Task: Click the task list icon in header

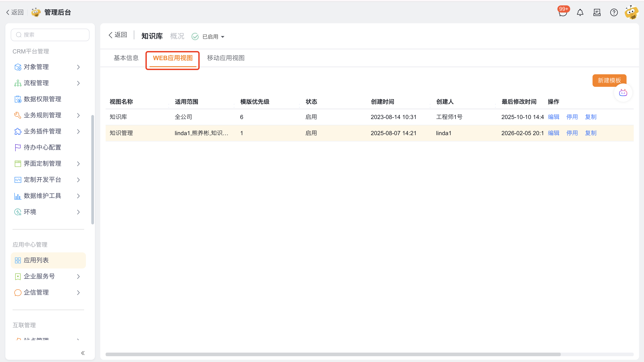Action: click(597, 13)
